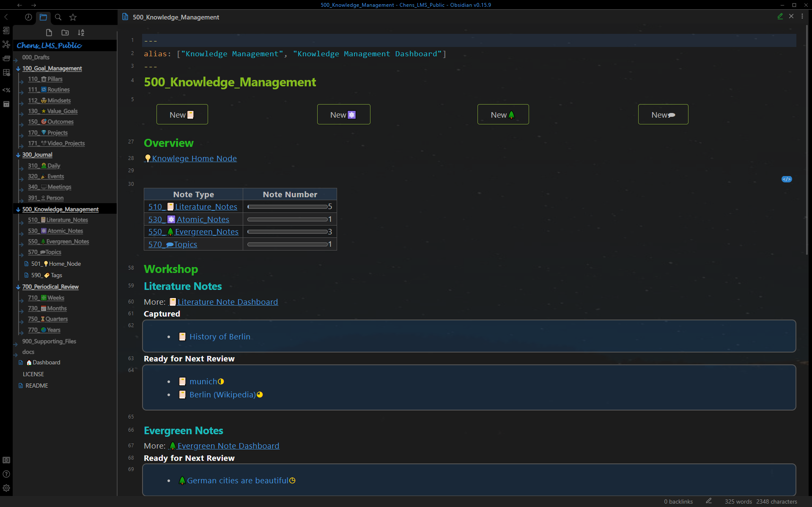Toggle the green edit/preview pencil icon
The width and height of the screenshot is (812, 507).
(780, 16)
